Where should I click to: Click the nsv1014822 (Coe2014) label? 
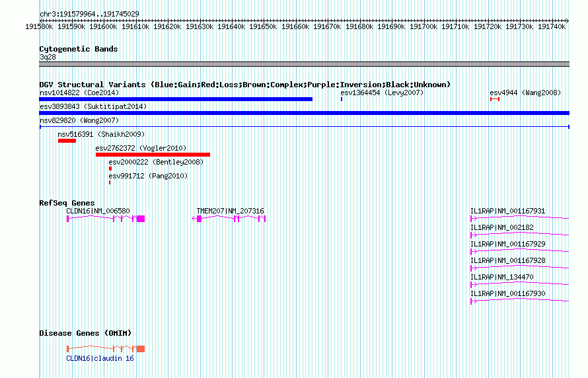coord(79,93)
